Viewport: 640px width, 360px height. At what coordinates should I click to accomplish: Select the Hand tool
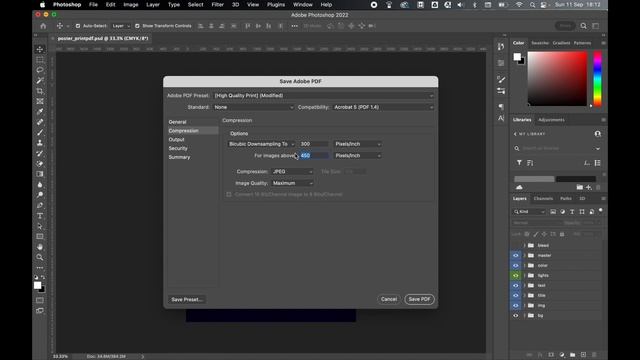40,247
